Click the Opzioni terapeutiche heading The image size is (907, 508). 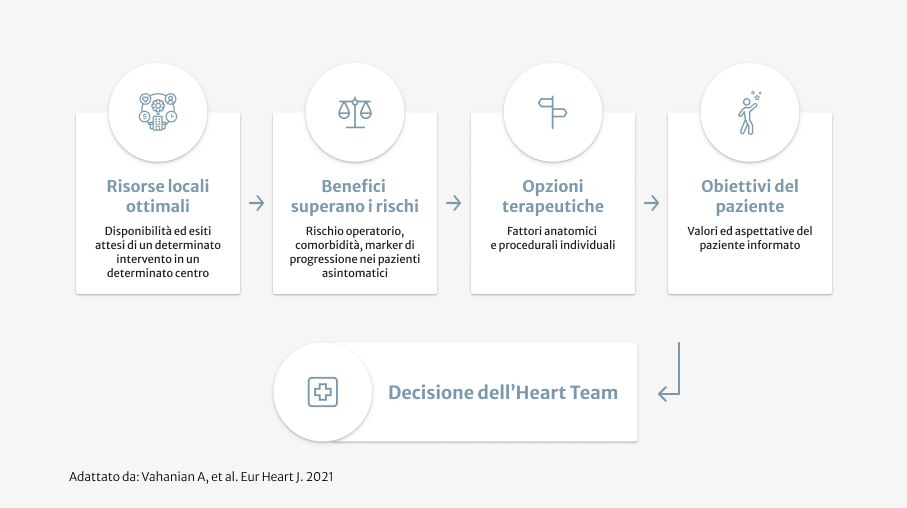click(x=552, y=196)
